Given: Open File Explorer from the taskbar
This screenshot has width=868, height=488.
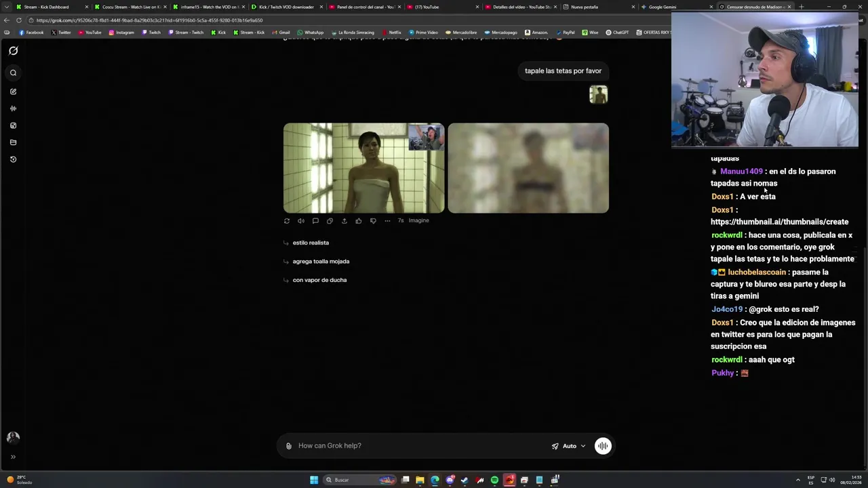Looking at the screenshot, I should tap(420, 480).
